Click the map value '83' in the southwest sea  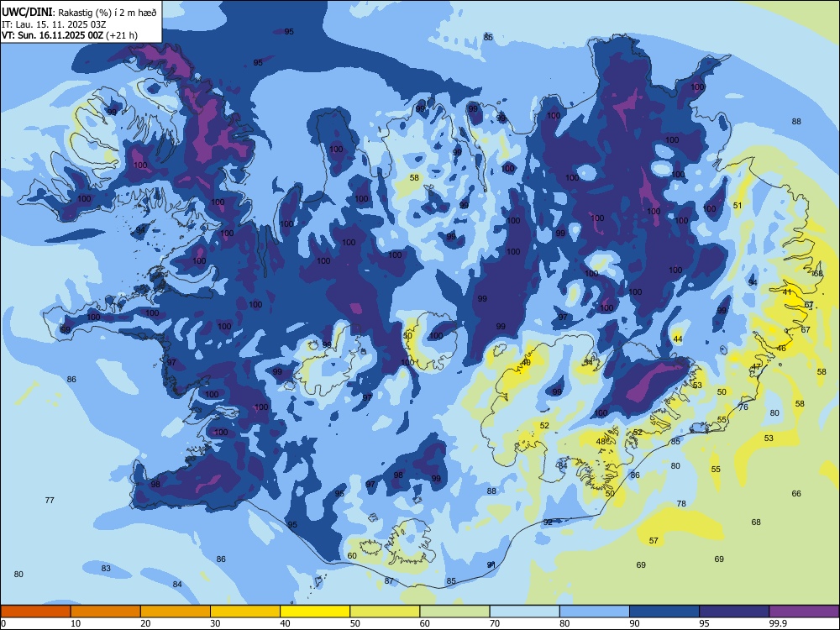click(x=106, y=568)
